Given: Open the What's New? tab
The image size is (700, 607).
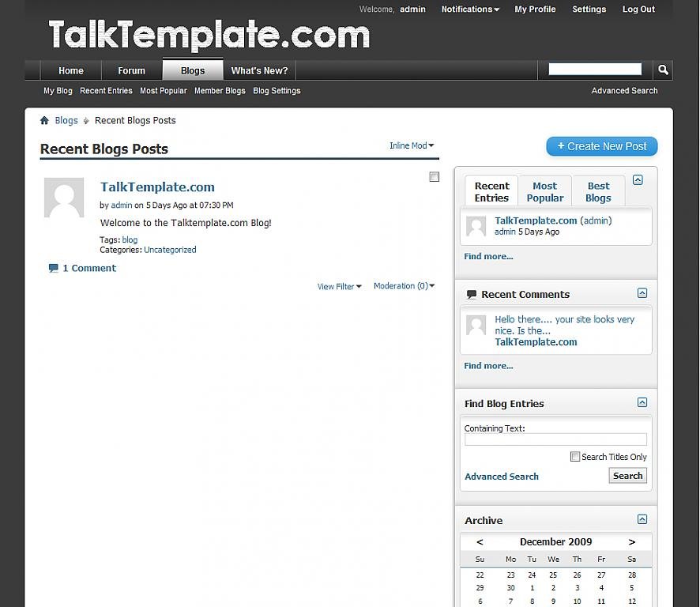Looking at the screenshot, I should coord(259,70).
